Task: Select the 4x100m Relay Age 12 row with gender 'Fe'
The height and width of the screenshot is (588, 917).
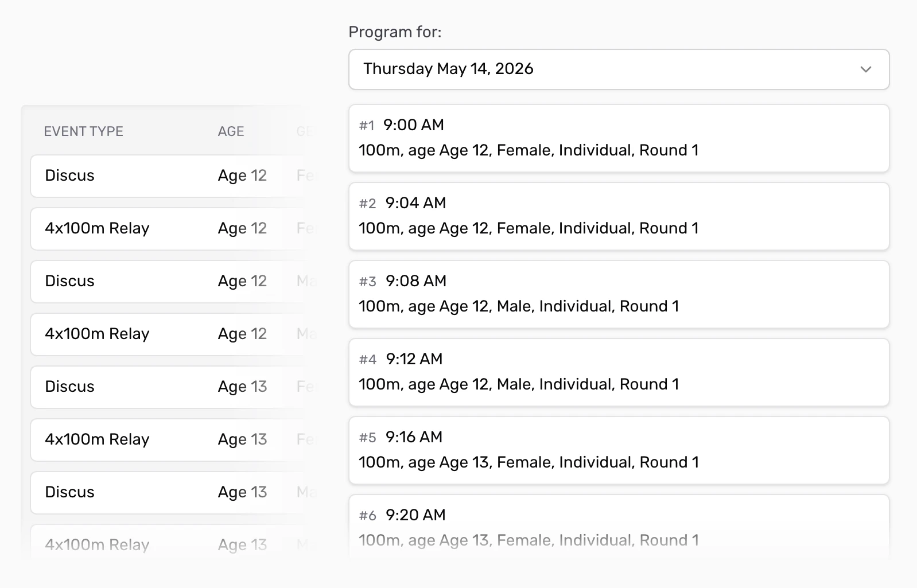Action: click(x=173, y=229)
